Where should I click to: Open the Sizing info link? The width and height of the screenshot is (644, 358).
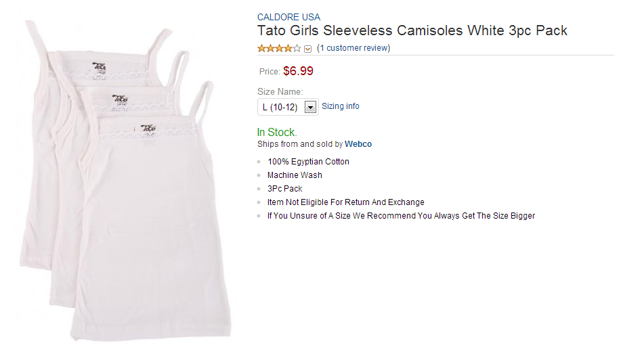click(341, 106)
